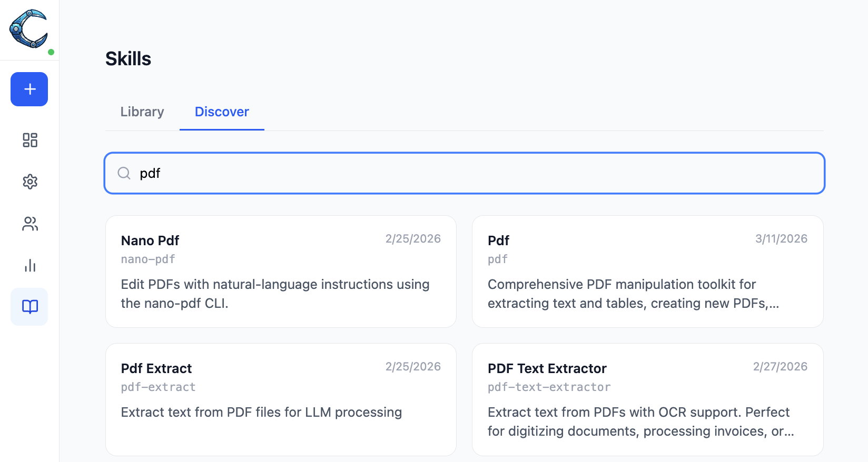Screen dimensions: 868x462
Task: Open the users icon in sidebar
Action: (30, 224)
